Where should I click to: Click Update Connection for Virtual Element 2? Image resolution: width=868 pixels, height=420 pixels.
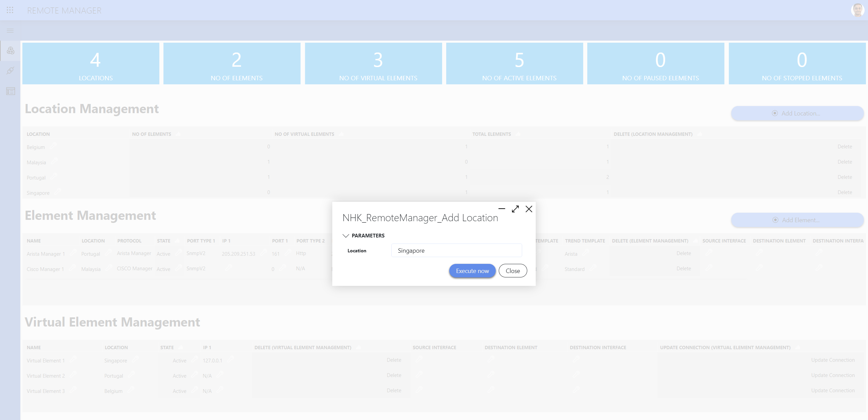click(833, 375)
